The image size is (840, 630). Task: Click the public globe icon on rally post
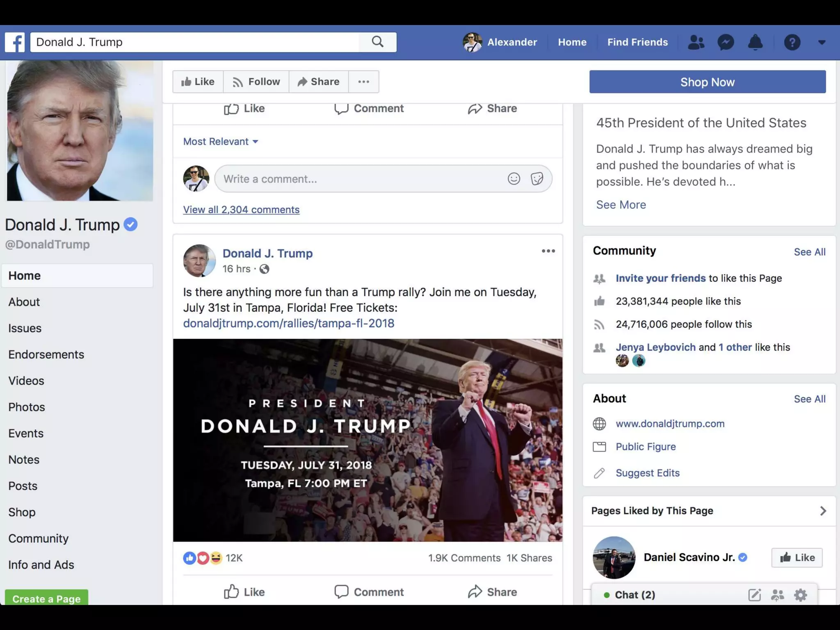[x=265, y=269]
